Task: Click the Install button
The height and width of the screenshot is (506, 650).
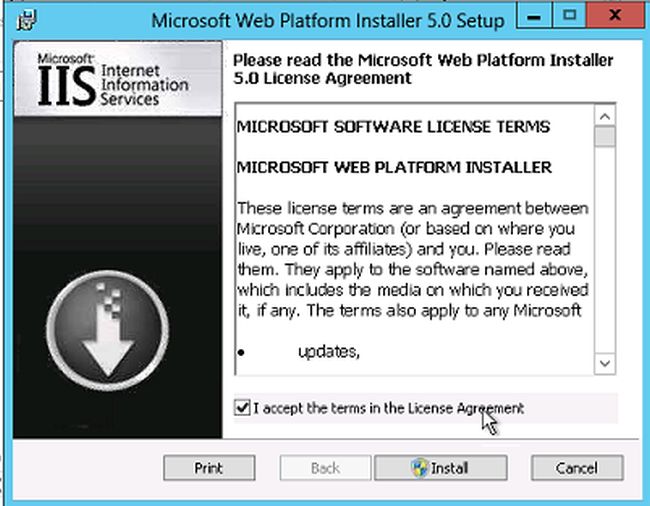Action: (441, 468)
